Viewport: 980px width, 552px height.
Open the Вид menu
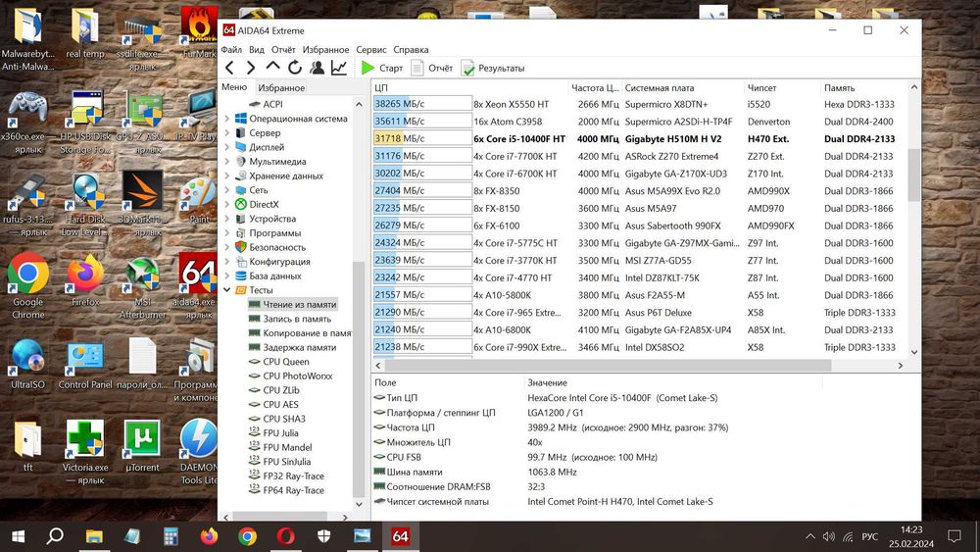point(256,49)
